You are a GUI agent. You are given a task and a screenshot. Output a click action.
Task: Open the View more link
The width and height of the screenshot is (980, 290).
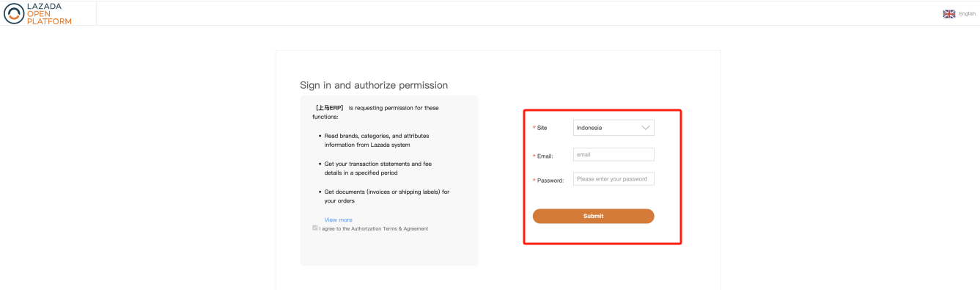(x=338, y=220)
